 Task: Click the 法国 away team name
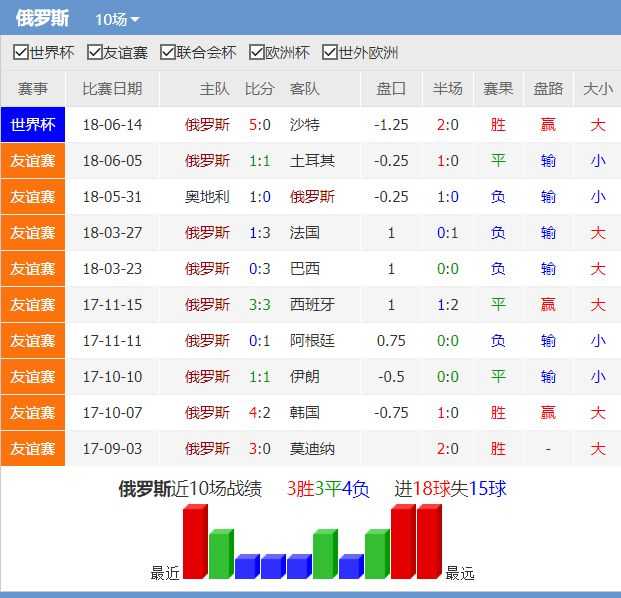pyautogui.click(x=305, y=233)
